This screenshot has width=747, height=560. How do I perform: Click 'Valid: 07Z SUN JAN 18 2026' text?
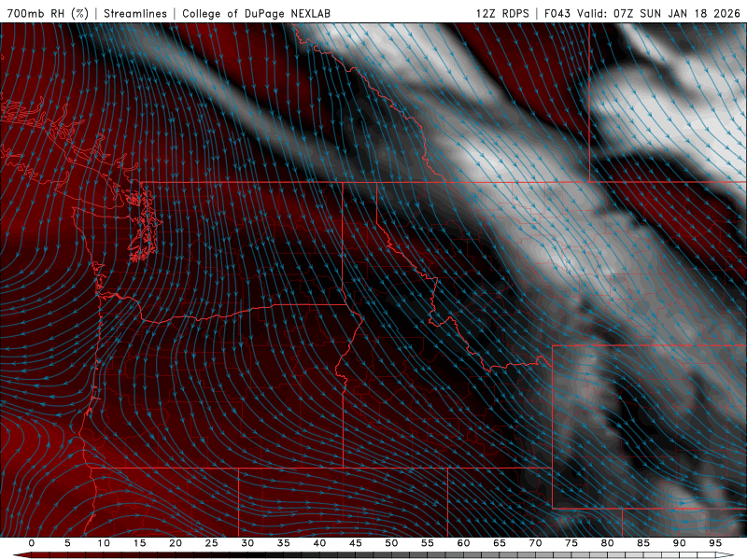click(x=658, y=13)
